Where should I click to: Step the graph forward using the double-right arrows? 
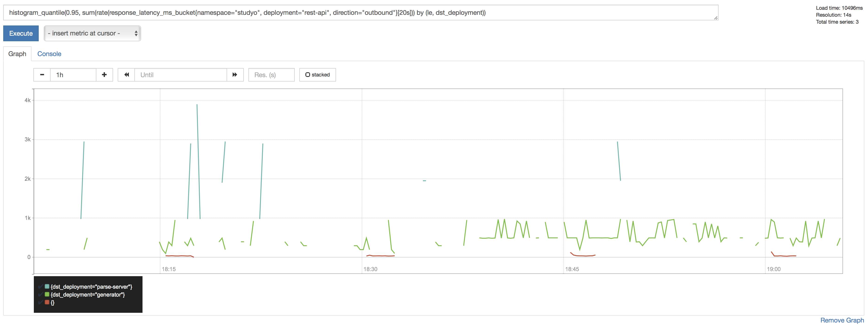[x=234, y=75]
